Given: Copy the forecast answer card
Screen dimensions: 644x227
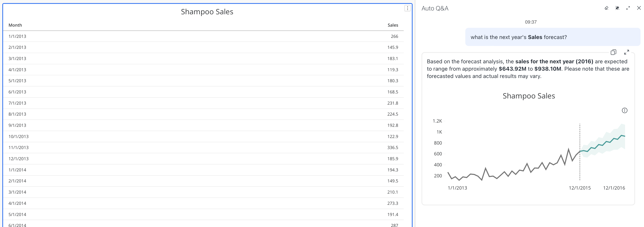Looking at the screenshot, I should [613, 52].
